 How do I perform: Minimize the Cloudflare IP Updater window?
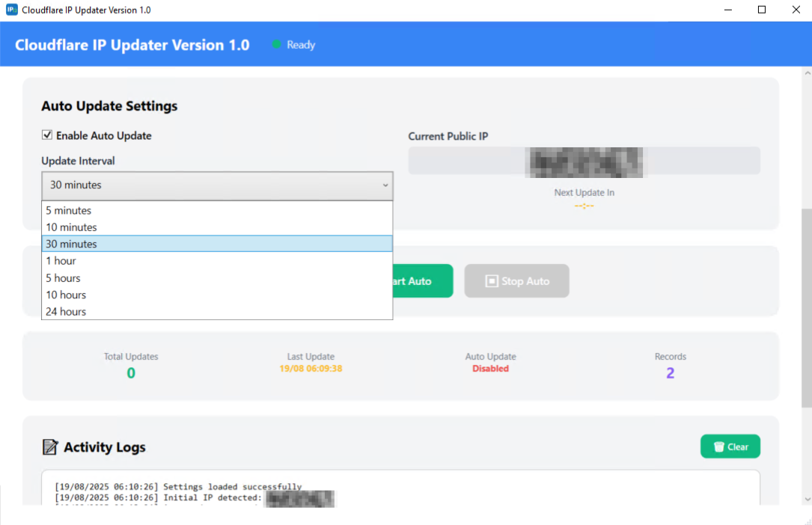click(728, 10)
